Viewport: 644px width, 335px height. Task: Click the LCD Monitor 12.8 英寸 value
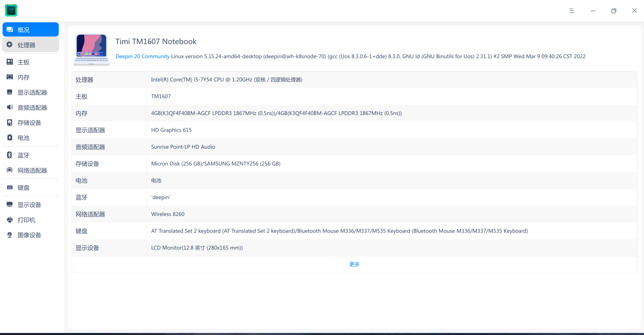coord(197,248)
